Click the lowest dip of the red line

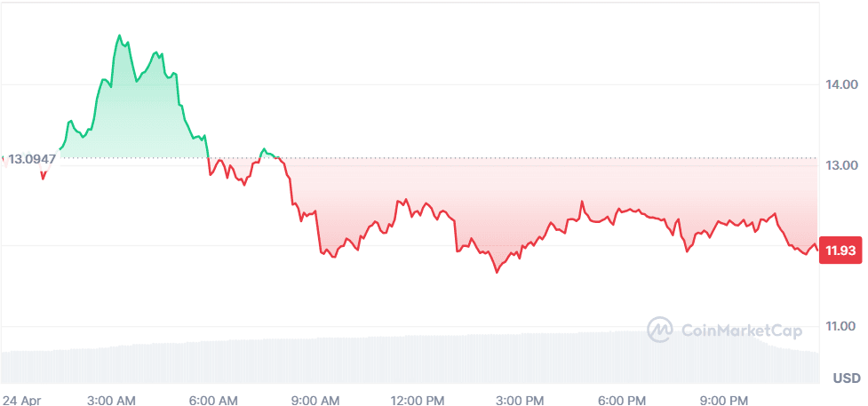pos(496,272)
